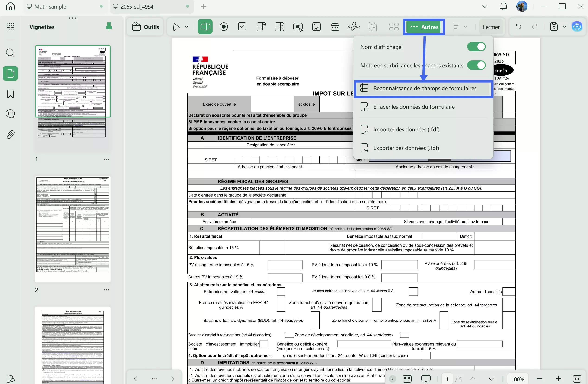Disable the Nom d'affichage toggle

(476, 47)
